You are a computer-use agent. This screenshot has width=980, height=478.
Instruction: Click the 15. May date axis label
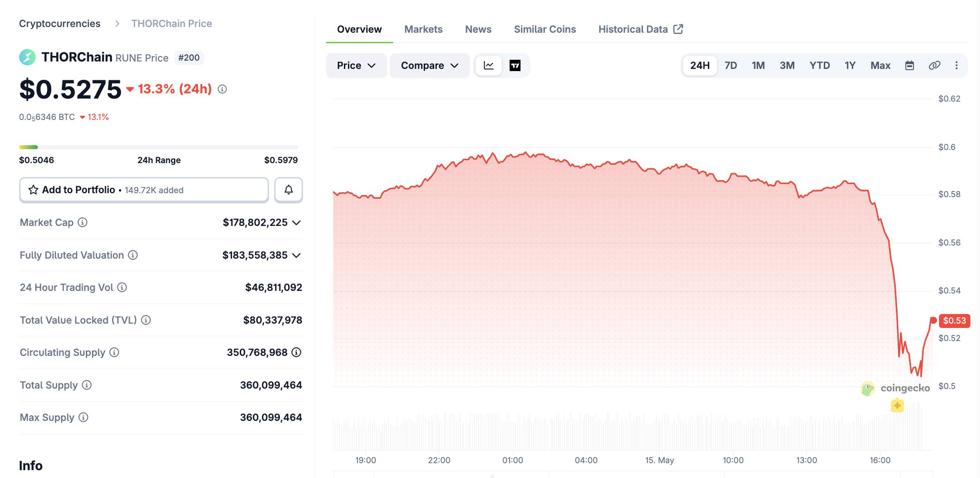point(660,460)
